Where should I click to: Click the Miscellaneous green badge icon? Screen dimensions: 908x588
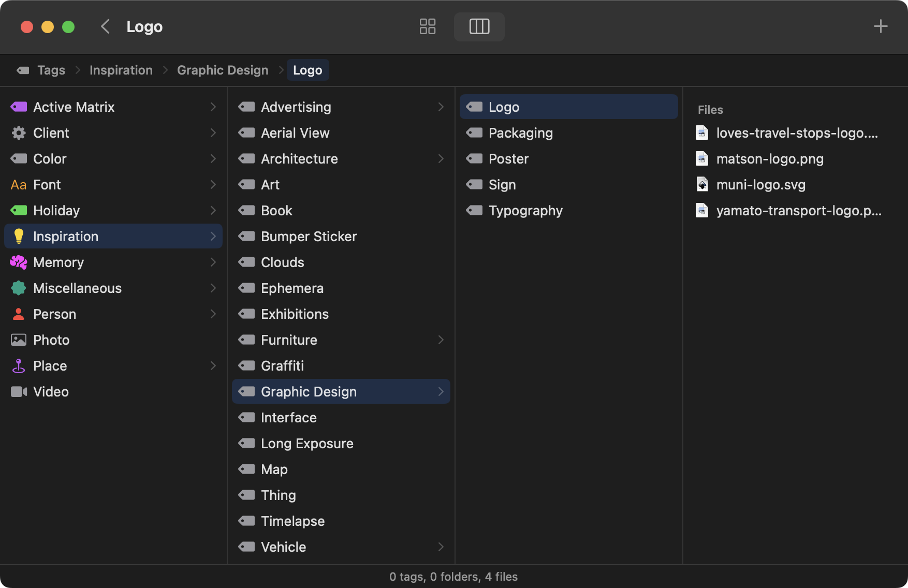point(19,288)
